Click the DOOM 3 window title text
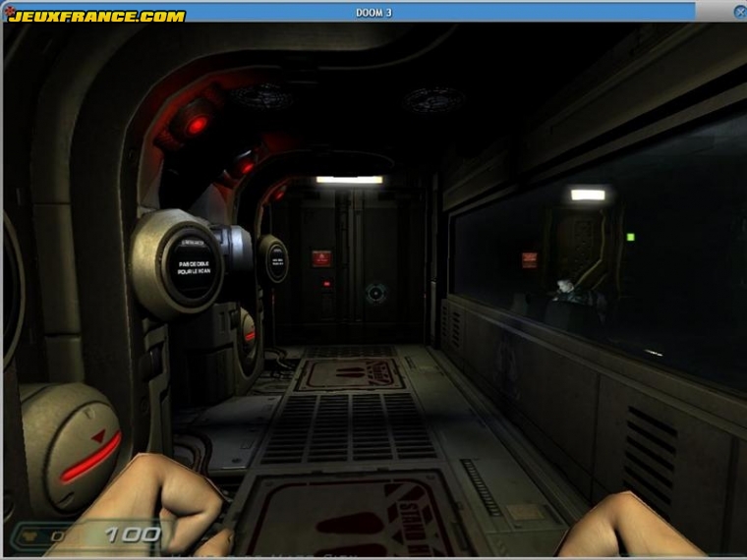The image size is (747, 560). coord(373,13)
